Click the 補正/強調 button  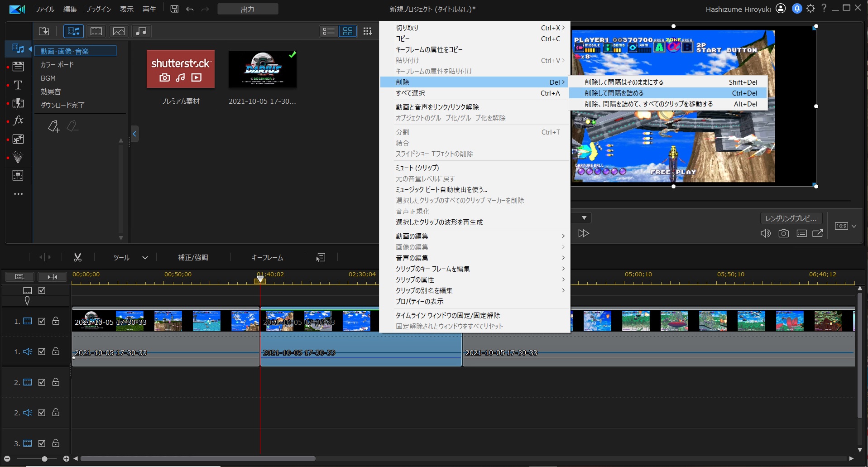pyautogui.click(x=193, y=257)
